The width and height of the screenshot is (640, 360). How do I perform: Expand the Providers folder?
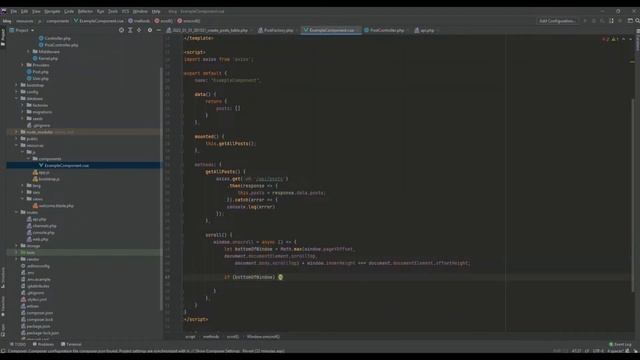[x=23, y=65]
